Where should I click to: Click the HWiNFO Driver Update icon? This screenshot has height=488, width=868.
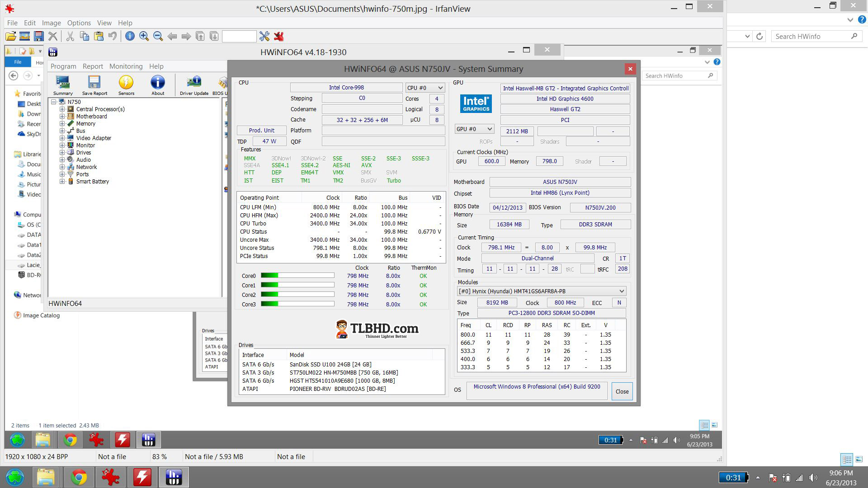pos(194,85)
